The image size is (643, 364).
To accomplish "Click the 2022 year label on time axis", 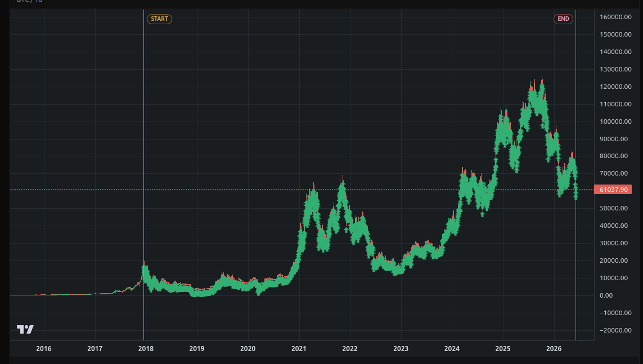I will tap(350, 348).
